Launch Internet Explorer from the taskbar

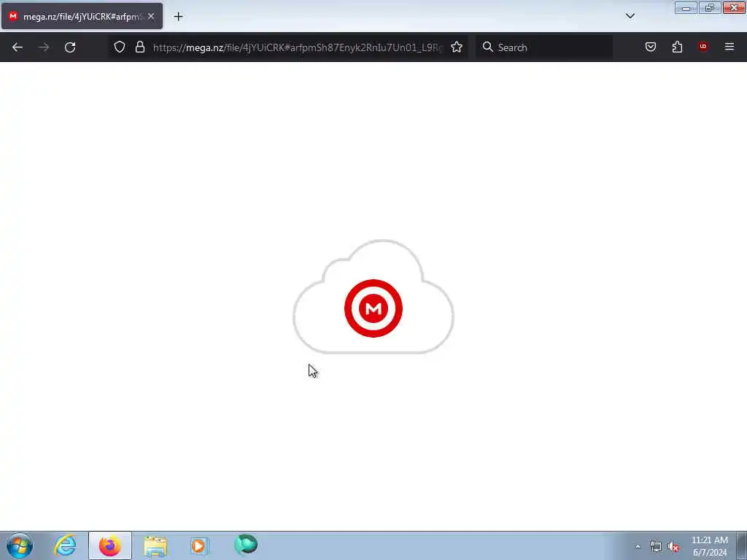point(65,545)
